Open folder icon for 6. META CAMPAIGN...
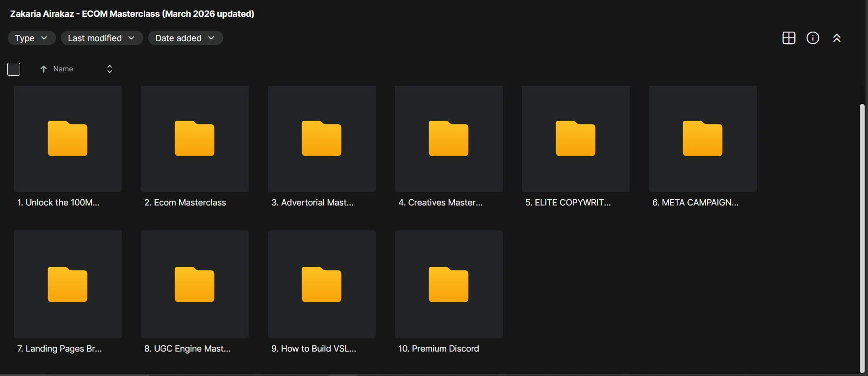Viewport: 868px width, 376px height. [x=703, y=139]
